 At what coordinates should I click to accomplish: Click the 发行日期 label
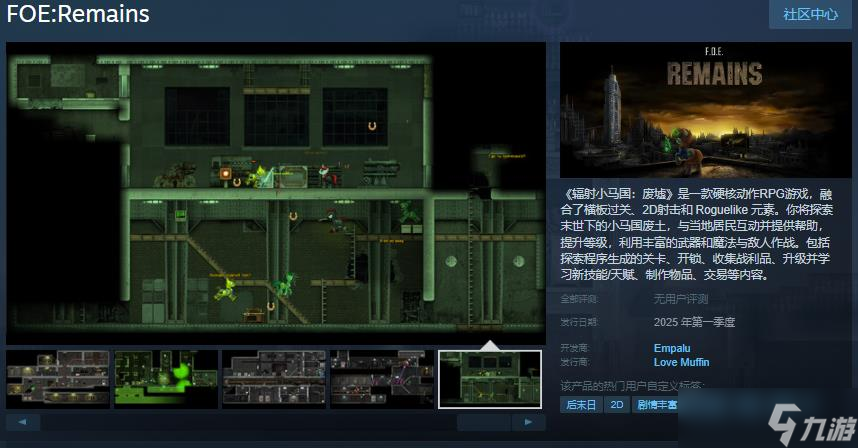click(x=579, y=322)
